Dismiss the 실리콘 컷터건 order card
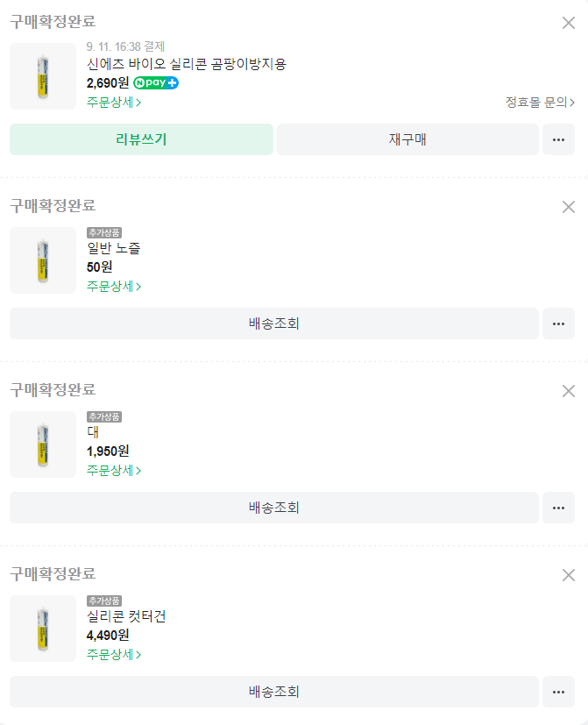The height and width of the screenshot is (725, 588). click(569, 575)
